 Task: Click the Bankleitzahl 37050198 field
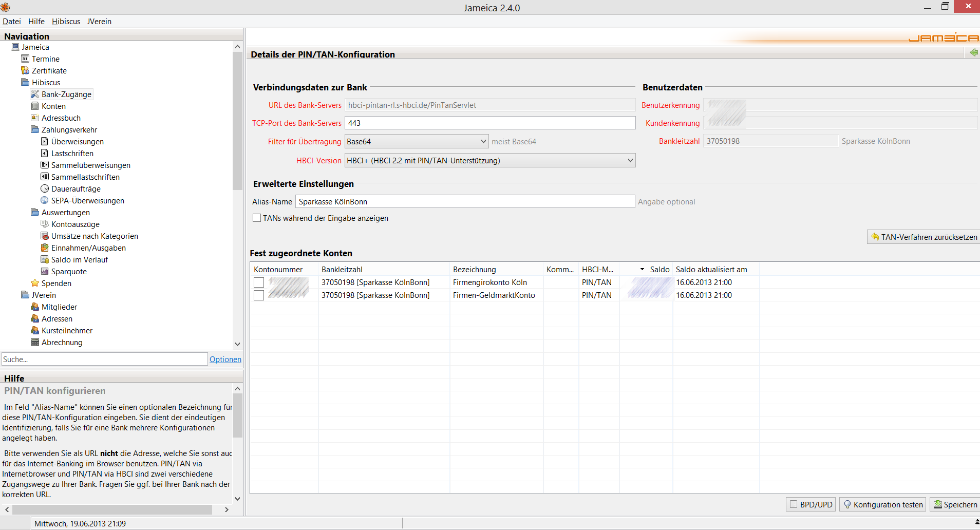(770, 141)
